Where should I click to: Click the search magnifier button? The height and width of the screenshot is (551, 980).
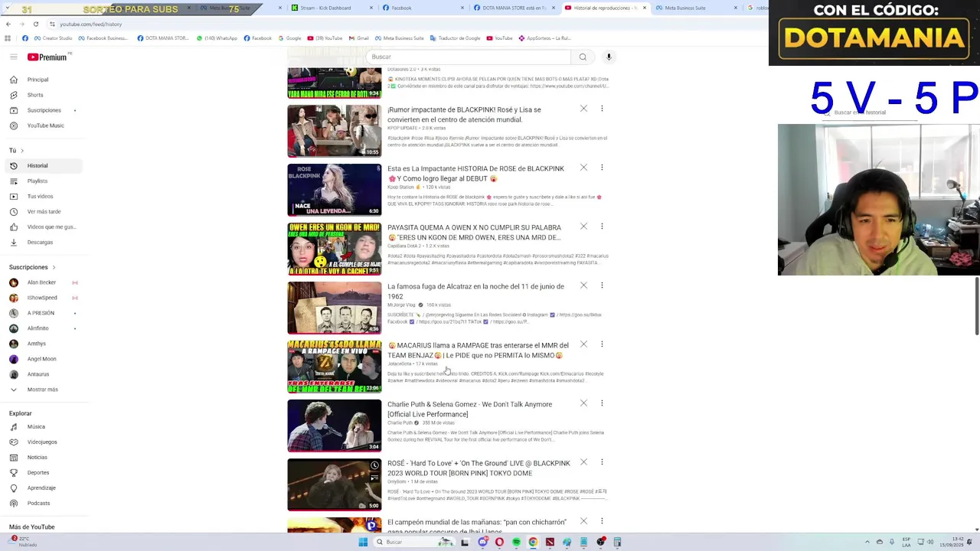[x=583, y=57]
